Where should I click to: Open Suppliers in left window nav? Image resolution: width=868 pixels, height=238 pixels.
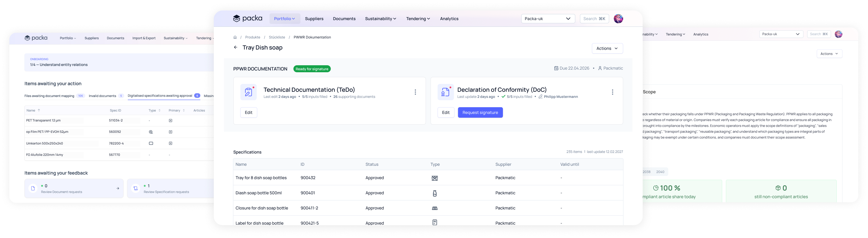pos(91,38)
